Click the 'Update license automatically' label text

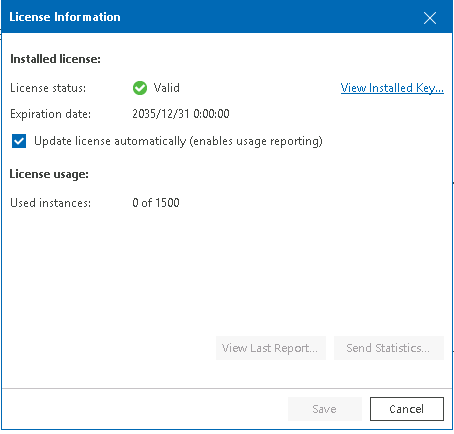tap(110, 141)
